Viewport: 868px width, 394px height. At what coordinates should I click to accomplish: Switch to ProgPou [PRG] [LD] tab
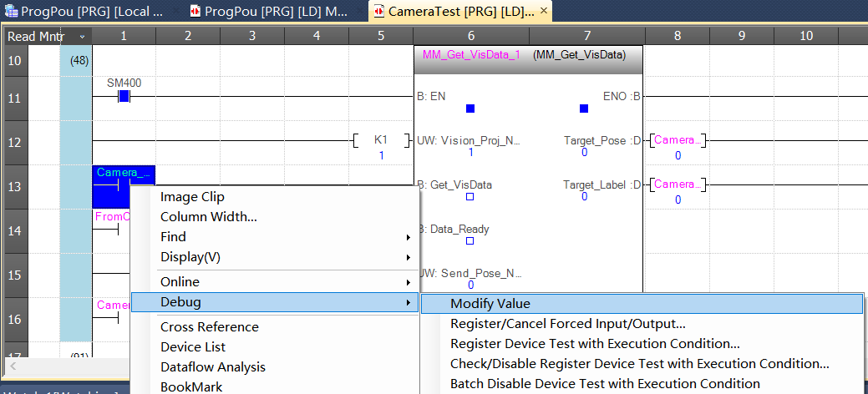coord(274,11)
